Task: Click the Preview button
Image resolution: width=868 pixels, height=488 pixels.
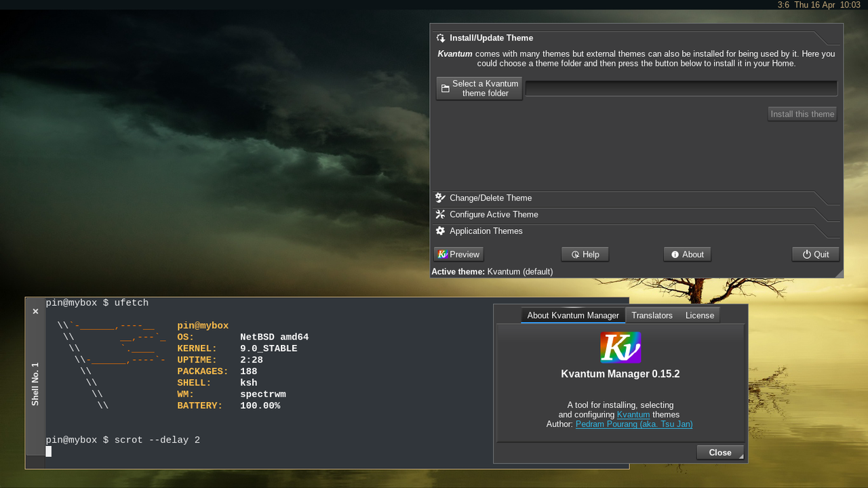Action: coord(459,254)
